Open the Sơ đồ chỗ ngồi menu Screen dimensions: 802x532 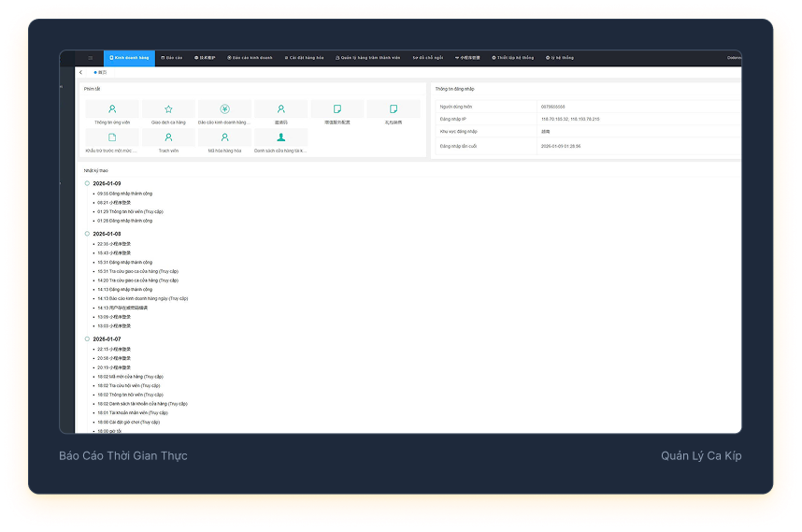point(428,58)
